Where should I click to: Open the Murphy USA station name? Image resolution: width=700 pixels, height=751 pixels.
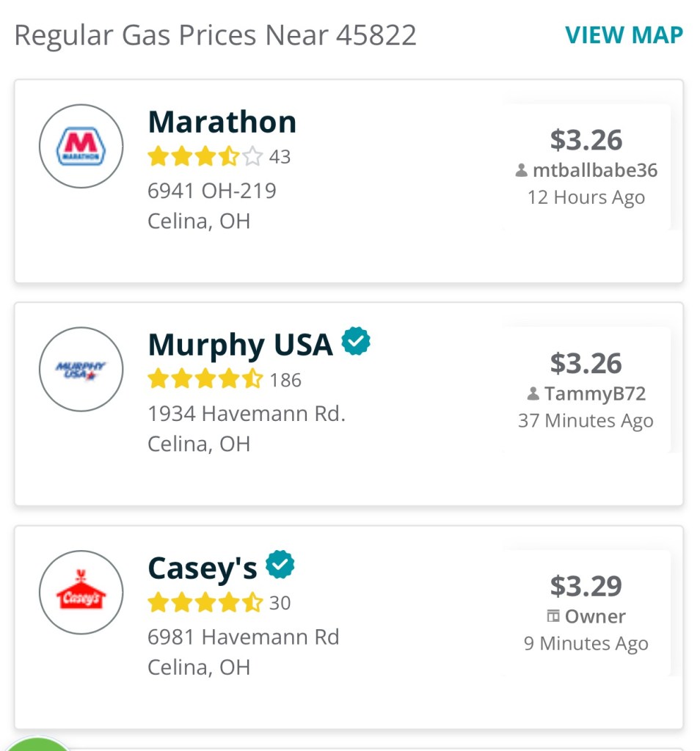pos(240,345)
